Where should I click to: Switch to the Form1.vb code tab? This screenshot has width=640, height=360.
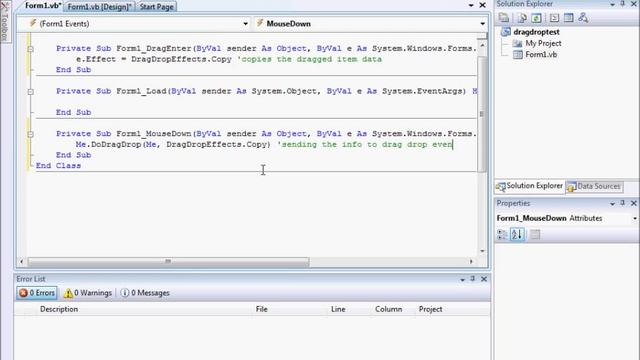pyautogui.click(x=43, y=6)
